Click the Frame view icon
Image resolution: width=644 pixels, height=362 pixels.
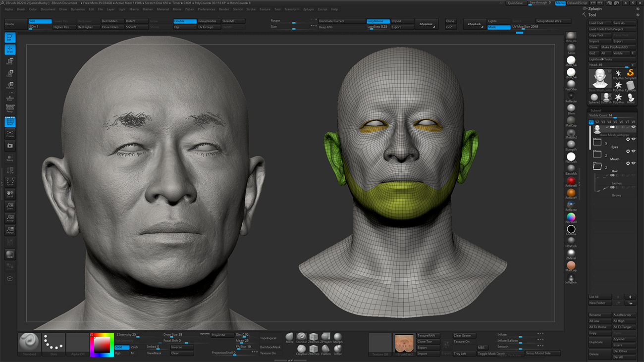point(10,134)
